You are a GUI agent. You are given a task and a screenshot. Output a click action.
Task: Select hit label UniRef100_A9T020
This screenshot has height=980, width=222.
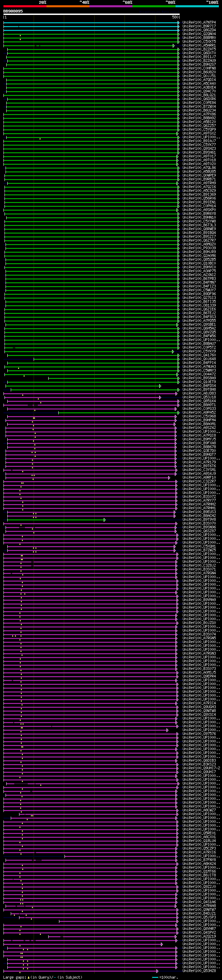[x=199, y=164]
